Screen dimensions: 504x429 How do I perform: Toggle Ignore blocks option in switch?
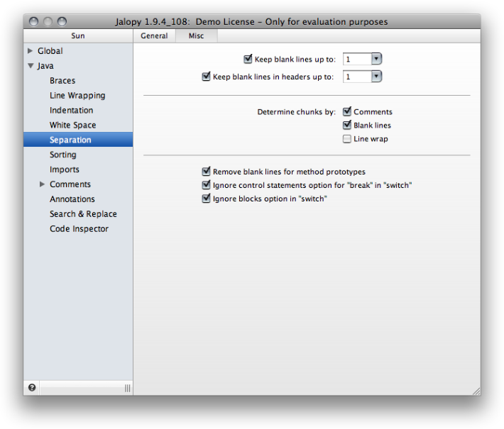tap(206, 199)
